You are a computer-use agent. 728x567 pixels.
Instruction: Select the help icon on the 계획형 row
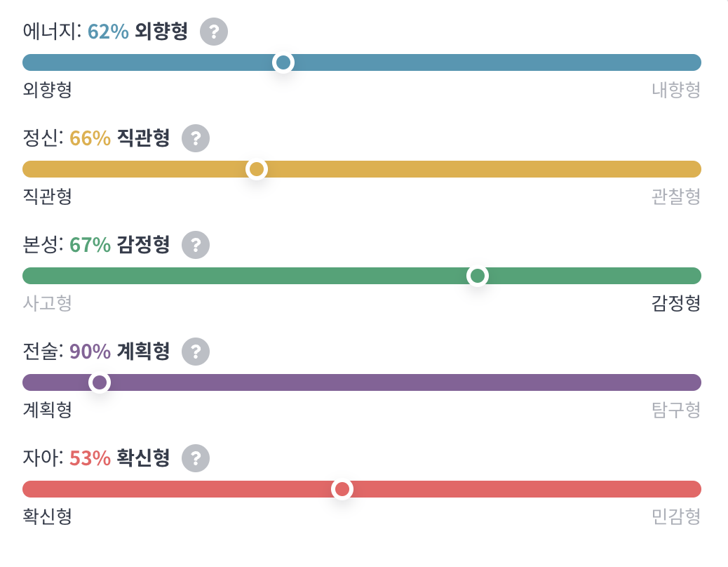(x=195, y=352)
